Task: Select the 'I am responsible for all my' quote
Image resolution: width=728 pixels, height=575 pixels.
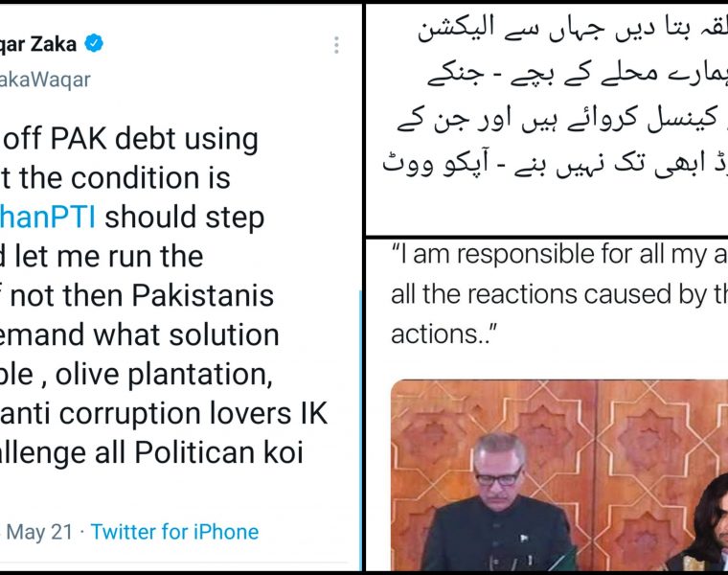Action: point(559,255)
